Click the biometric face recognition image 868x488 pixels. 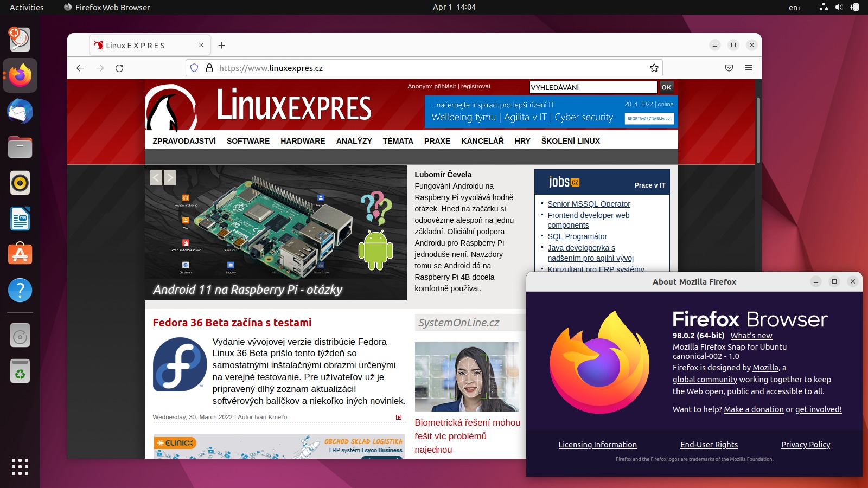(x=467, y=377)
